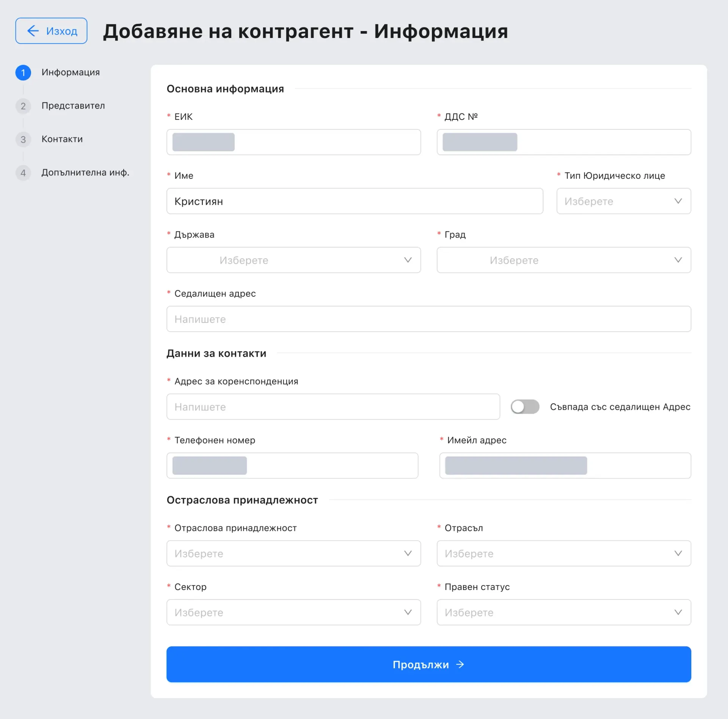The height and width of the screenshot is (719, 728).
Task: Open the Отраслова принадлежност dropdown
Action: (x=293, y=554)
